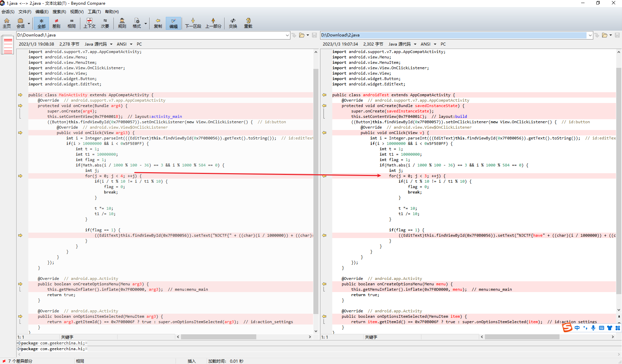Expand right file path history dropdown
622x364 pixels.
pos(590,35)
